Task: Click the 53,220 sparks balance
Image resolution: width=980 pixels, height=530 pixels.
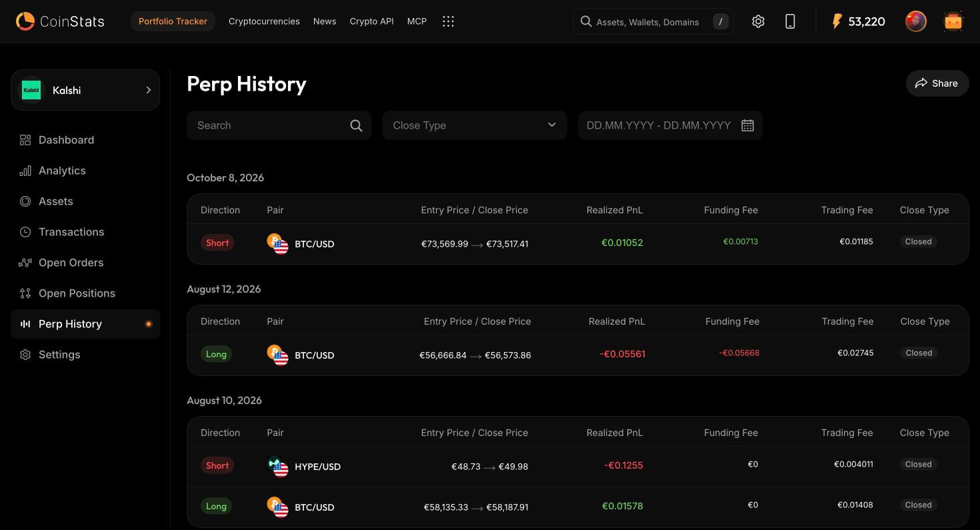Action: click(x=867, y=21)
